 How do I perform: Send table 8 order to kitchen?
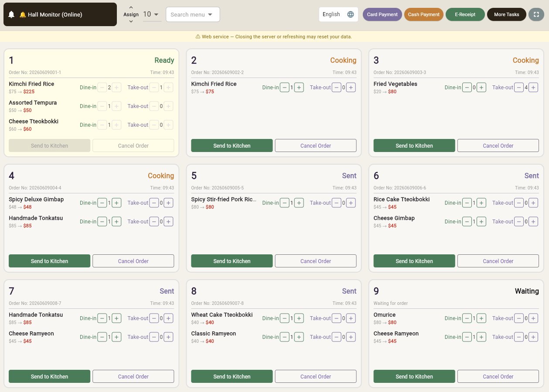[232, 376]
